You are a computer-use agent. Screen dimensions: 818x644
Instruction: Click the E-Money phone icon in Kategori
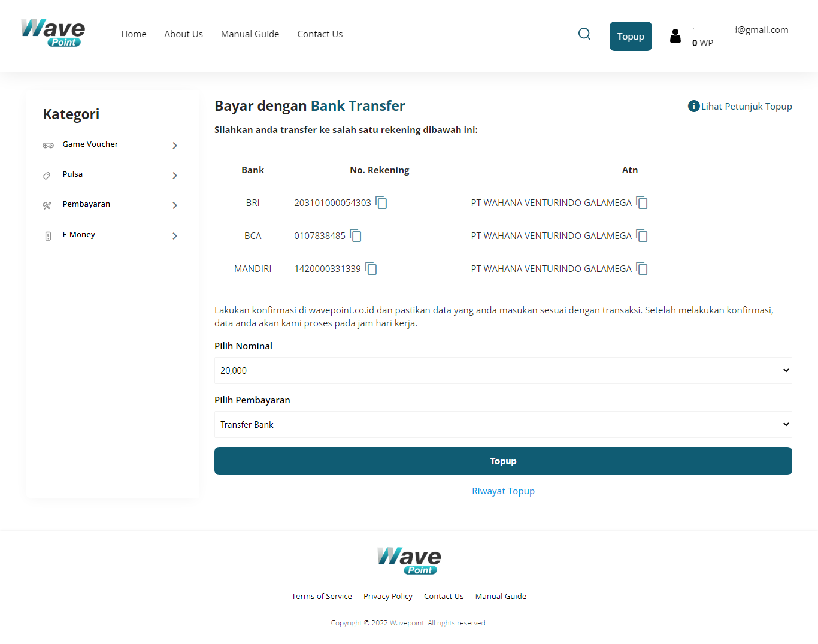point(48,235)
